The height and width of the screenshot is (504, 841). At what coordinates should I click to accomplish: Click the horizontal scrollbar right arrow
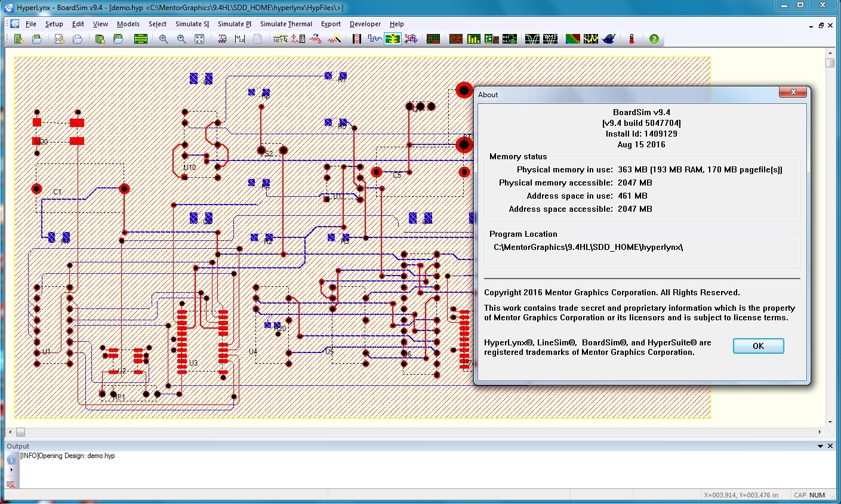820,432
